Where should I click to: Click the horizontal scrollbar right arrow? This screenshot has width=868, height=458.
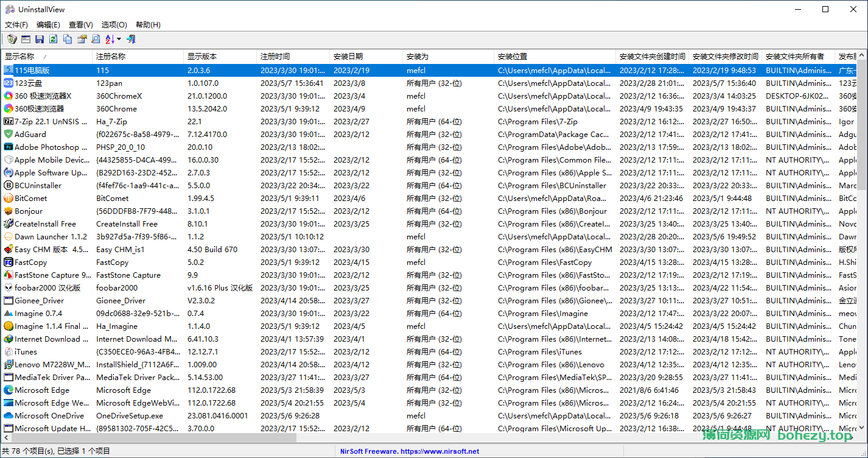(852, 438)
